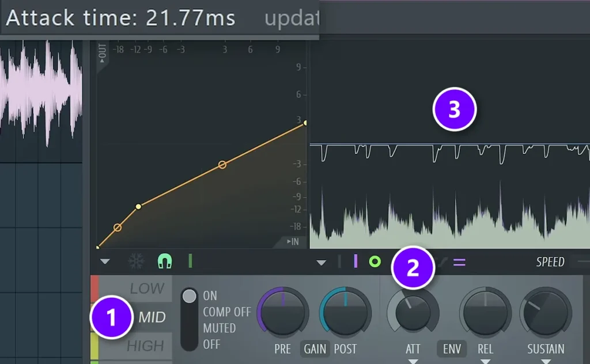The width and height of the screenshot is (590, 364).
Task: Open the arrow menu below SUSTAIN
Action: [546, 361]
